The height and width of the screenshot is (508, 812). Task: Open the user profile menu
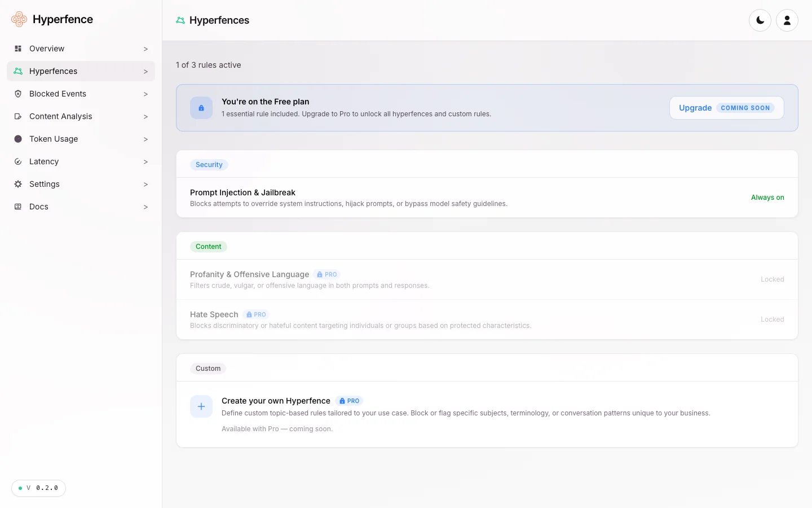pyautogui.click(x=787, y=20)
